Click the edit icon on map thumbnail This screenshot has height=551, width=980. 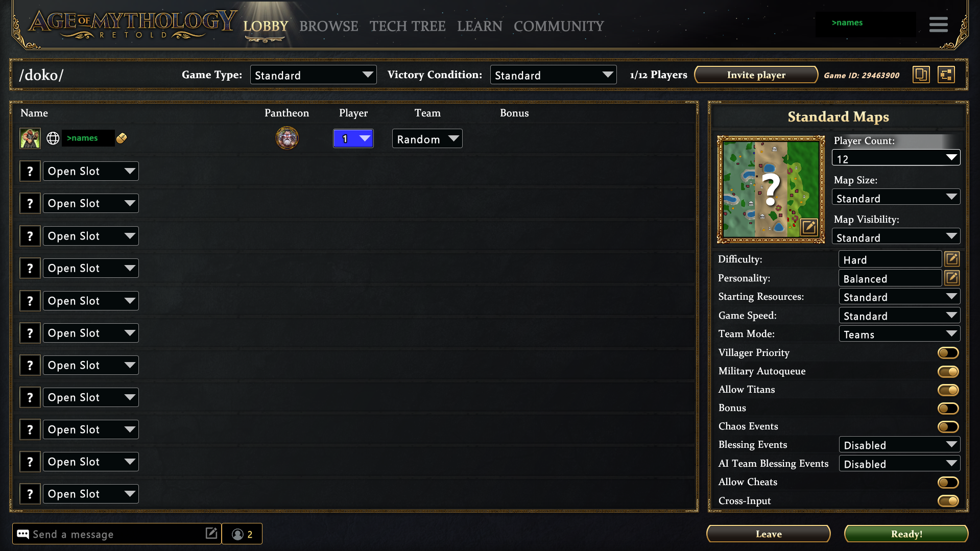pyautogui.click(x=809, y=227)
